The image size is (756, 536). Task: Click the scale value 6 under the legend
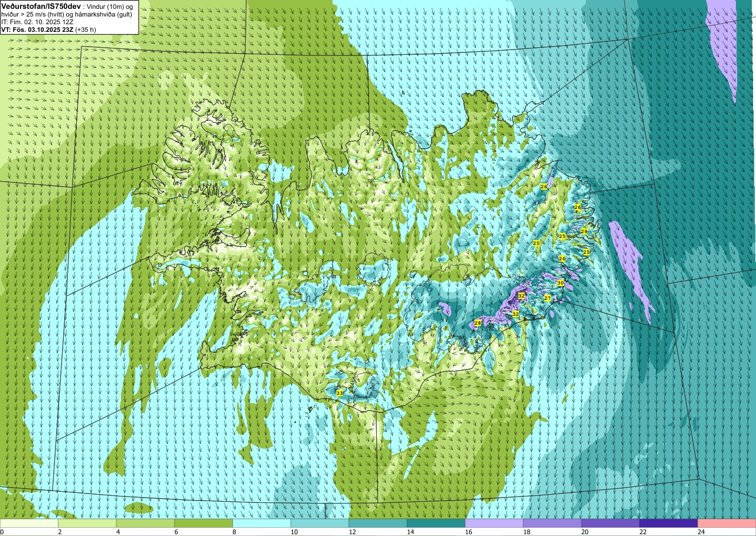coord(175,532)
